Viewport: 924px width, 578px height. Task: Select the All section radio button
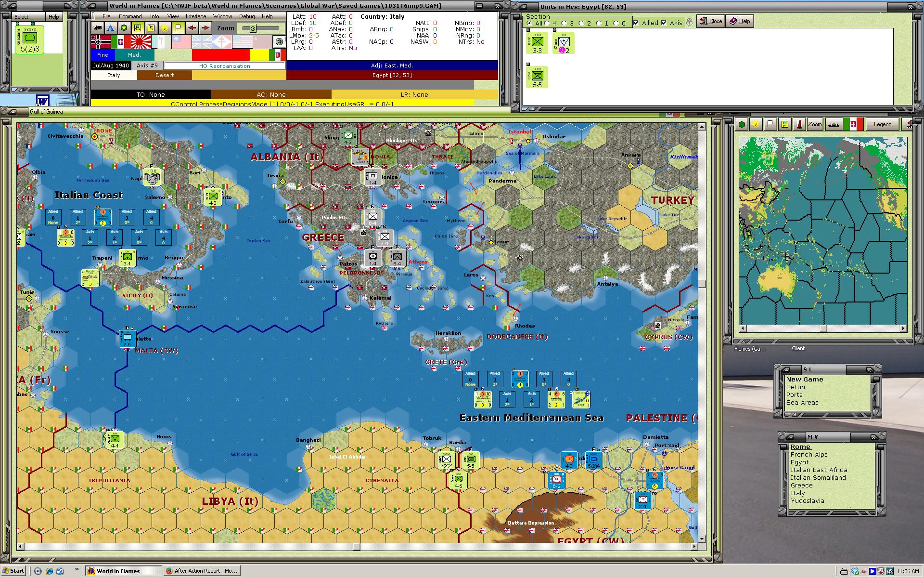coord(529,23)
